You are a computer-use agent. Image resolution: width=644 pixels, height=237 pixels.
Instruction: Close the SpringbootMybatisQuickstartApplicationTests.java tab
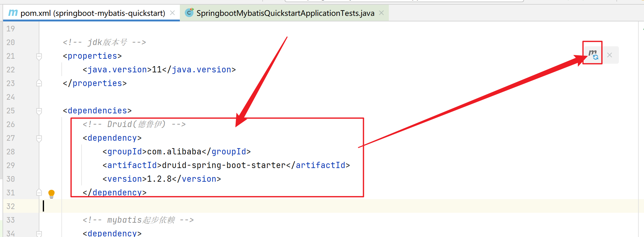381,13
